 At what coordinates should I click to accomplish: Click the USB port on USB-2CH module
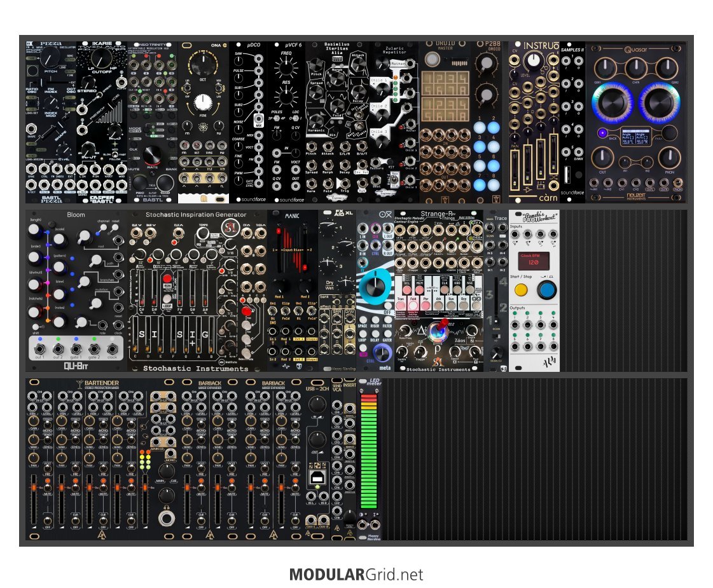317,477
